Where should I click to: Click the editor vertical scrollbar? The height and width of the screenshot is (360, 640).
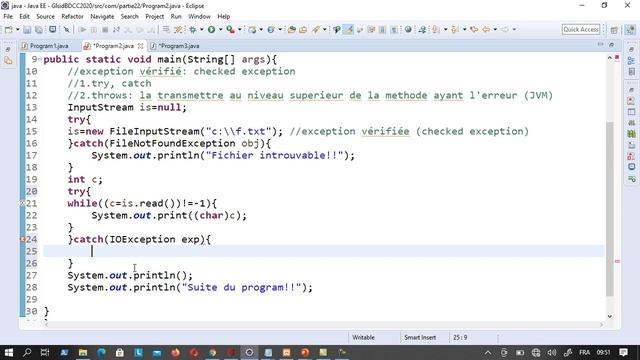click(610, 208)
